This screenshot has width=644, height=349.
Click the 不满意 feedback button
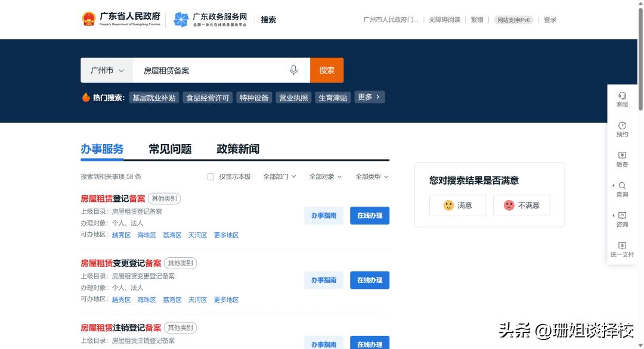[521, 205]
